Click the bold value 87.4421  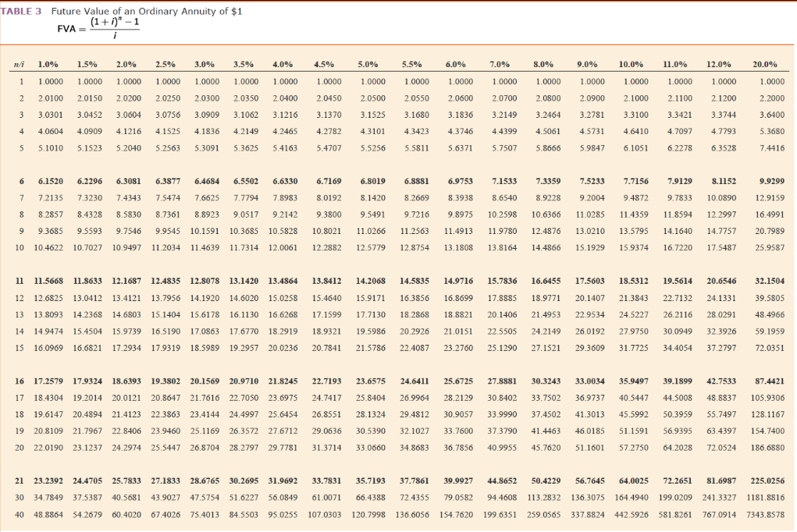(770, 381)
